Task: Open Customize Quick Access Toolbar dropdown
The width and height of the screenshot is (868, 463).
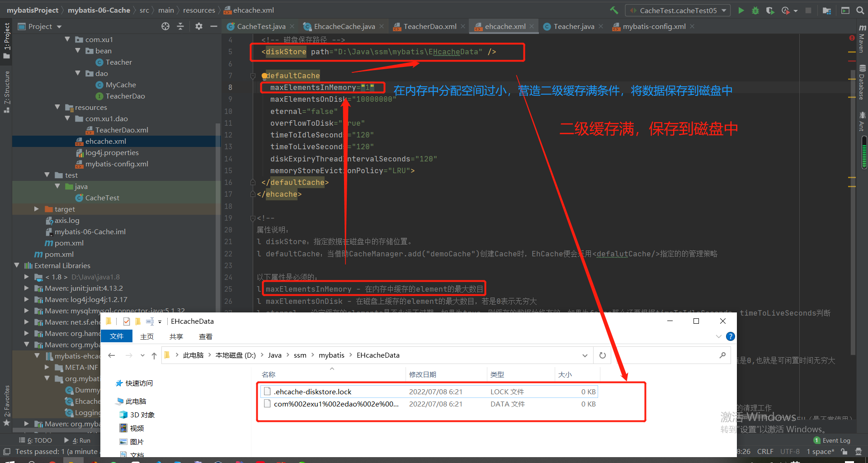Action: coord(160,322)
